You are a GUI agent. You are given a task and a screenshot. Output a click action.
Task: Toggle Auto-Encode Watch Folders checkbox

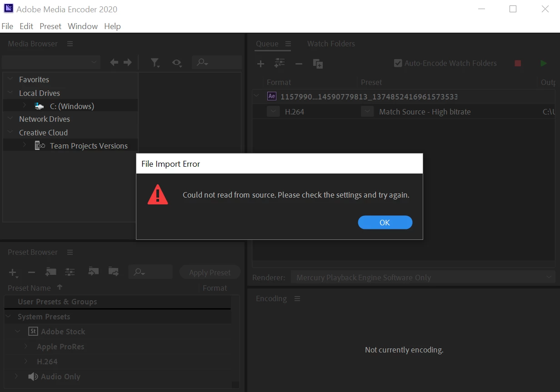pyautogui.click(x=398, y=63)
